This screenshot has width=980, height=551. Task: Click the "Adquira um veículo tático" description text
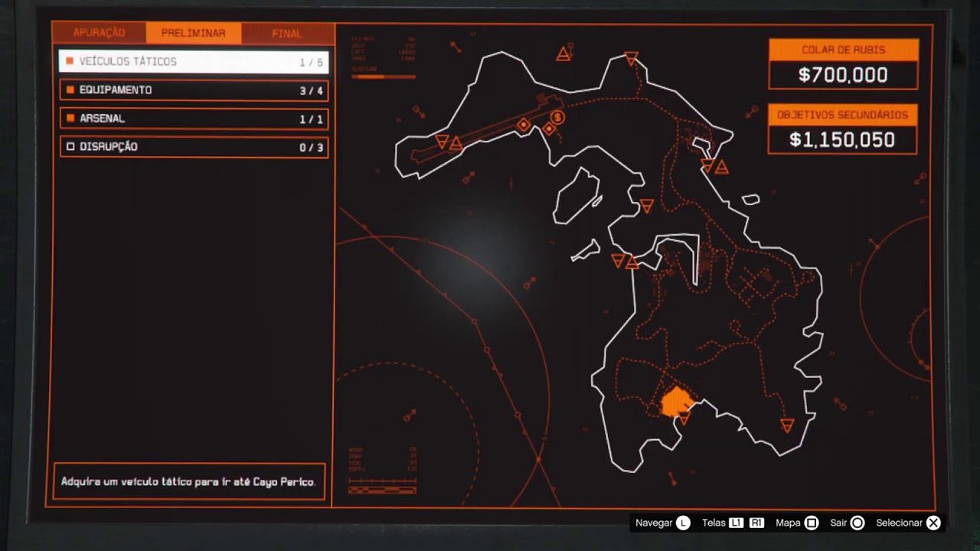[x=188, y=482]
